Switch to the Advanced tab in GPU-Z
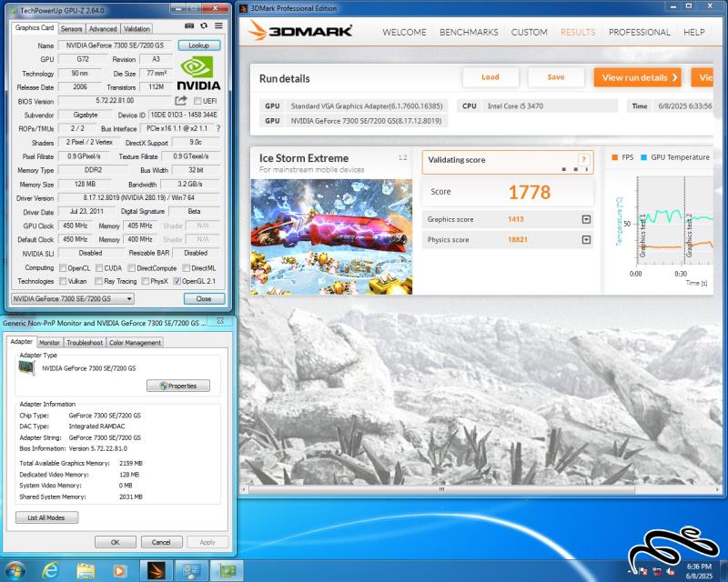 pyautogui.click(x=103, y=29)
